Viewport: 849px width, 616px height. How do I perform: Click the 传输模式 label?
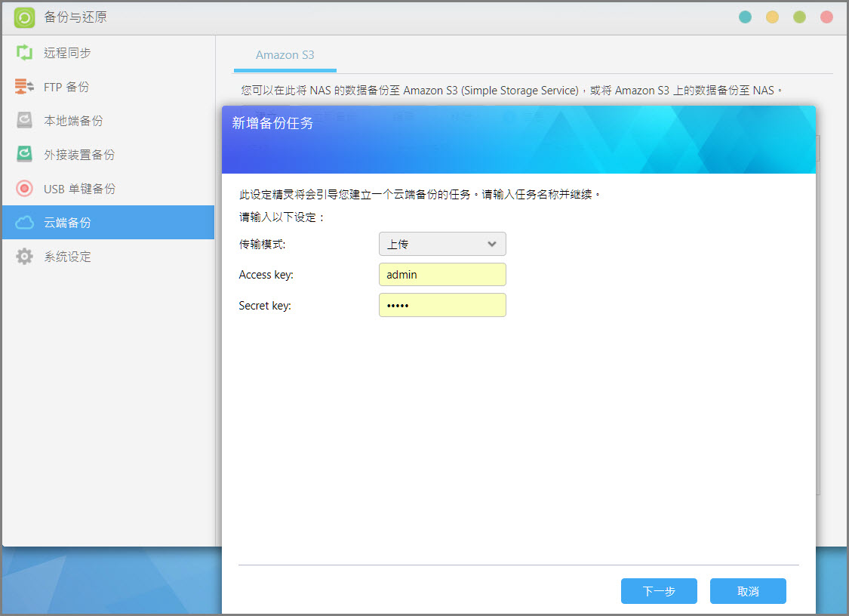click(262, 245)
